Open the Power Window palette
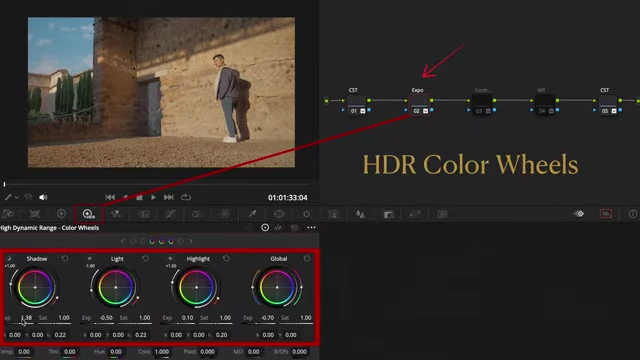This screenshot has width=640, height=360. 279,214
